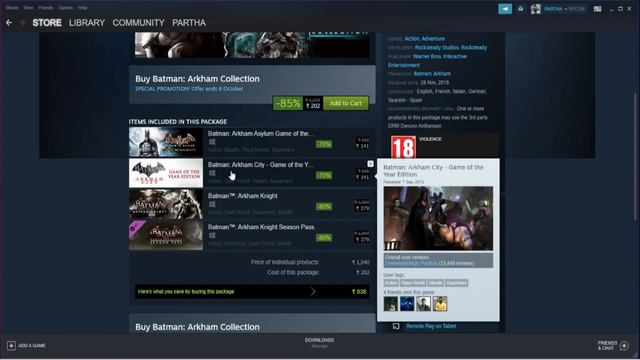Open the Friends menu
This screenshot has height=360, width=640.
click(46, 8)
